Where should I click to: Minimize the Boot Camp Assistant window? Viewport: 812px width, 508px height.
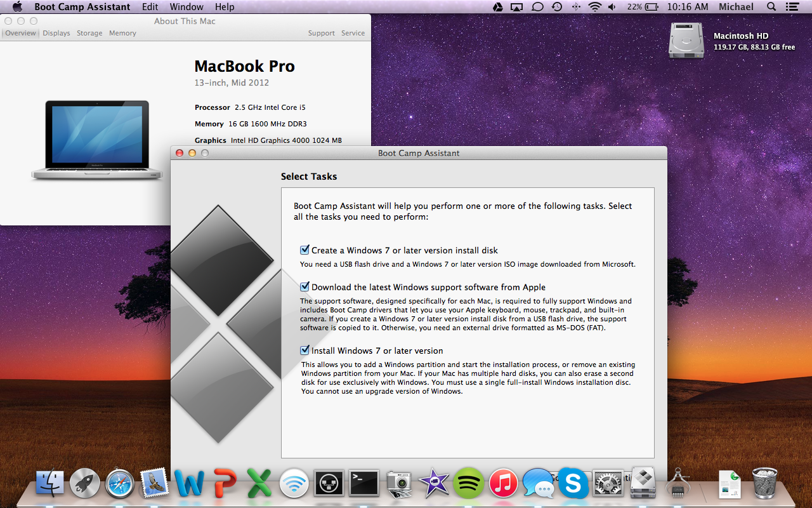click(x=192, y=153)
